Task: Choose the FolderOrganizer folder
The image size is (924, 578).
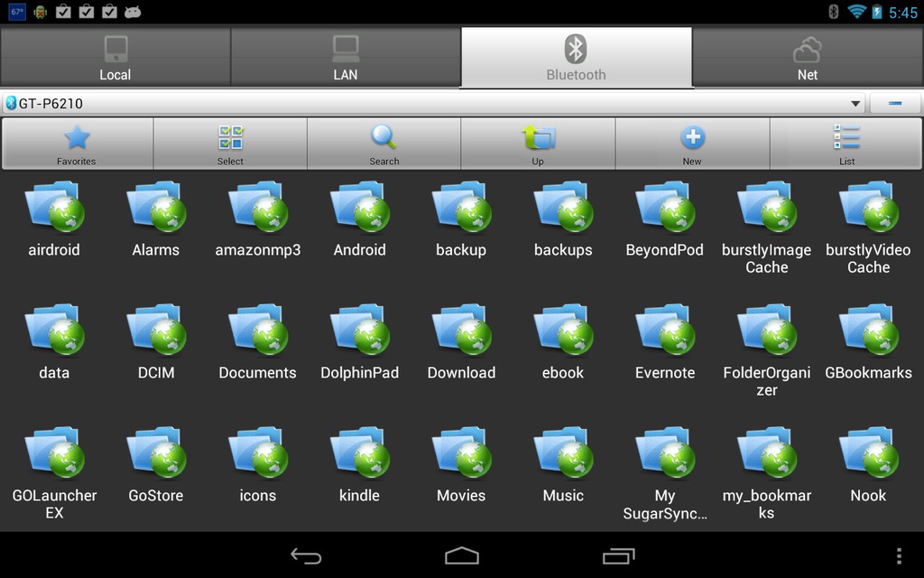Action: [x=767, y=350]
